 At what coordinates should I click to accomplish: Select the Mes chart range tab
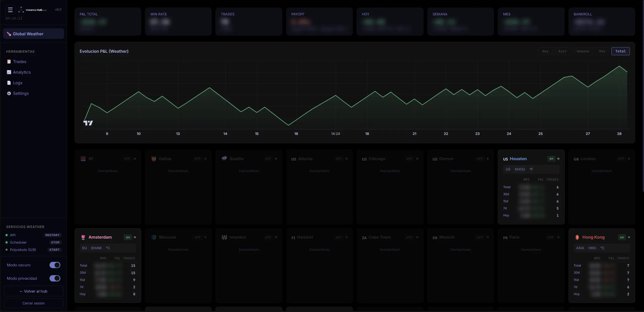pyautogui.click(x=602, y=51)
